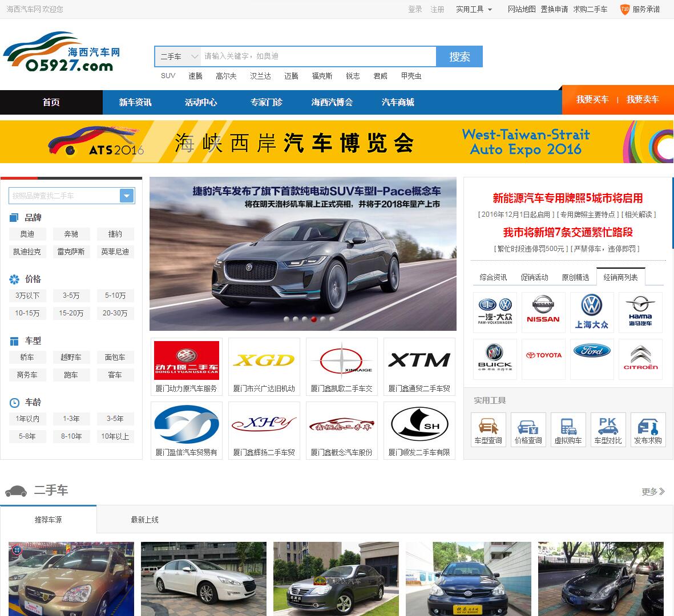Open the 海西汽博会 navigation item

click(332, 102)
